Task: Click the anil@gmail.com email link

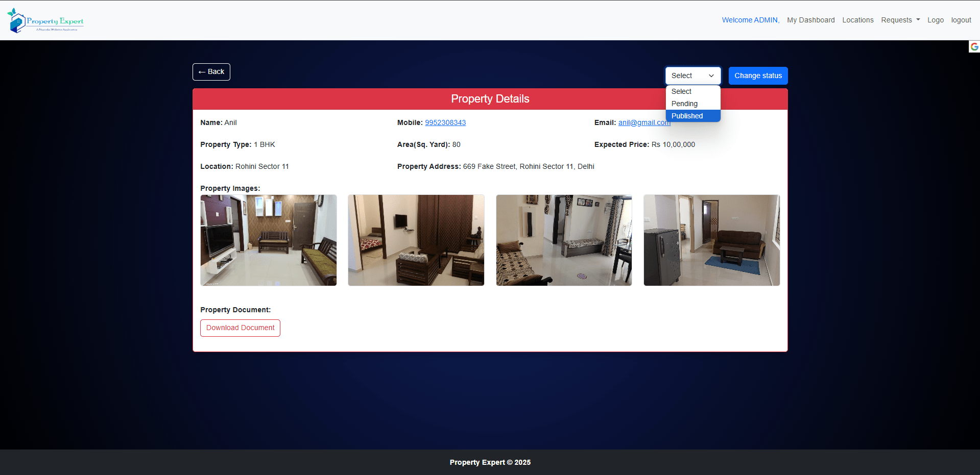Action: click(644, 122)
